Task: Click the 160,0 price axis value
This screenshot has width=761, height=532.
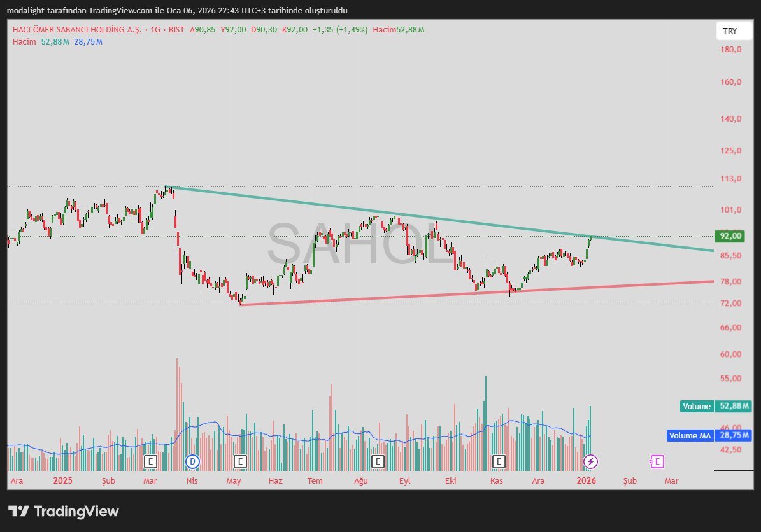Action: 731,82
